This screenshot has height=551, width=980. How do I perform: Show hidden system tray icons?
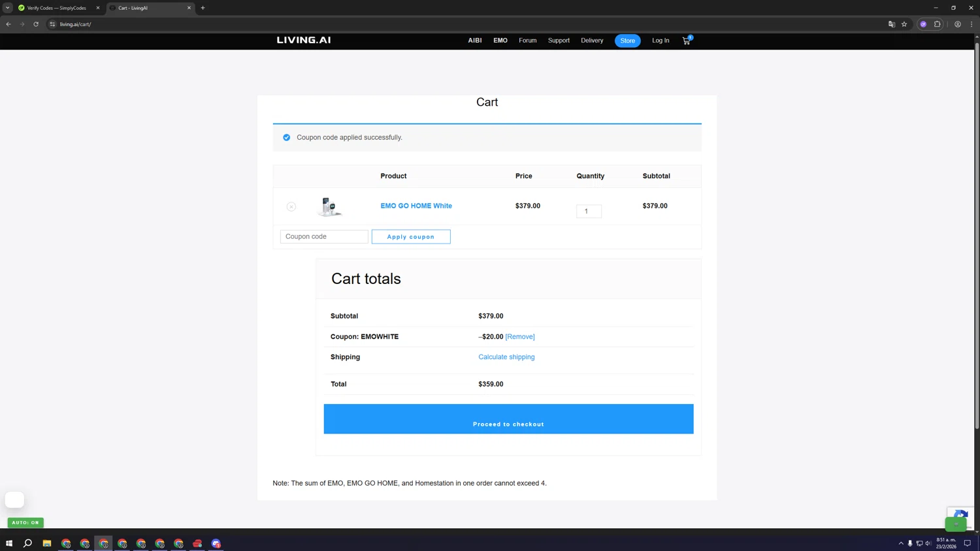(x=901, y=543)
